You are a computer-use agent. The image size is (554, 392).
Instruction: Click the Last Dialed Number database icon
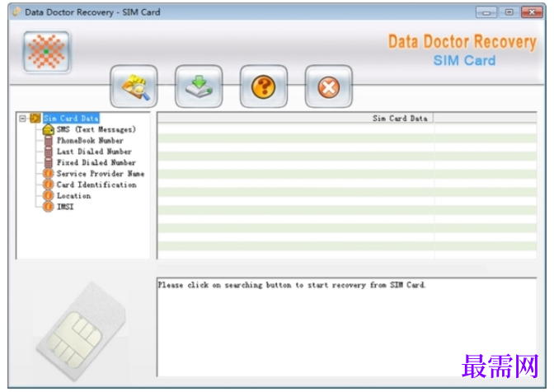click(49, 152)
